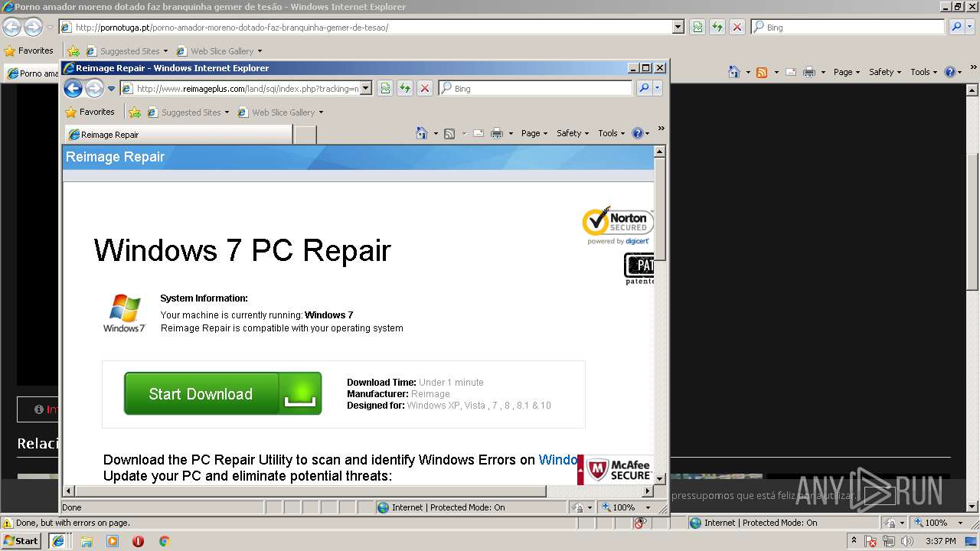Click search magnifier in Reimage Repair window

[644, 89]
